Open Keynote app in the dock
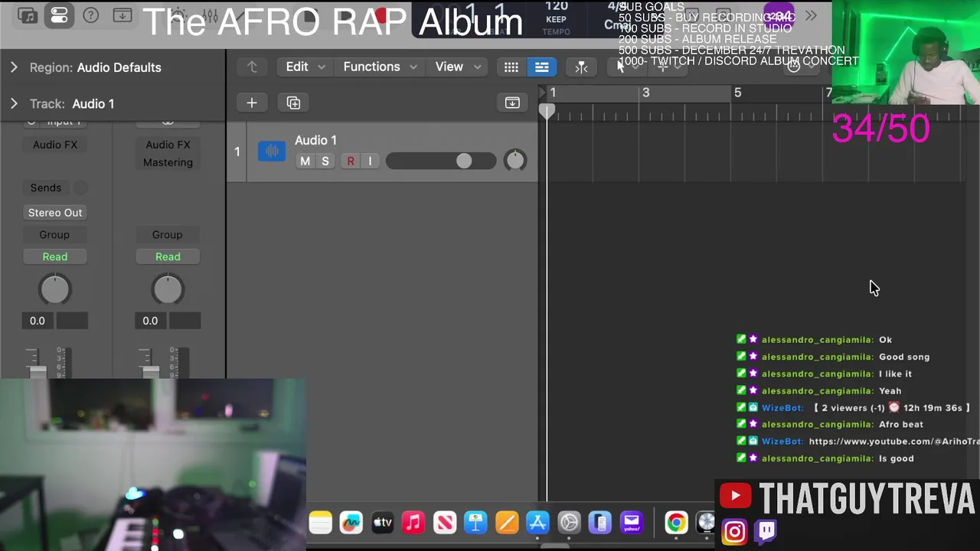980x551 pixels. tap(475, 523)
